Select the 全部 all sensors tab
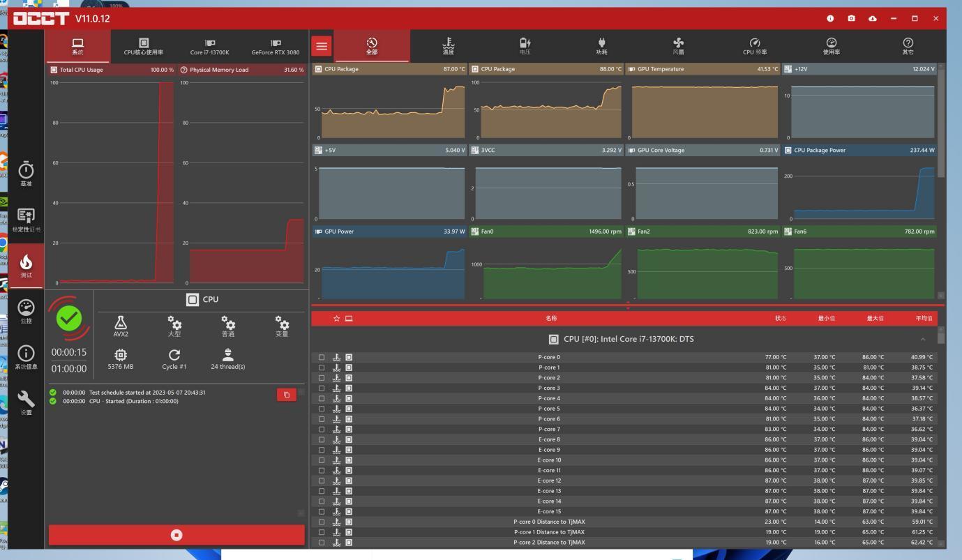 coord(372,46)
